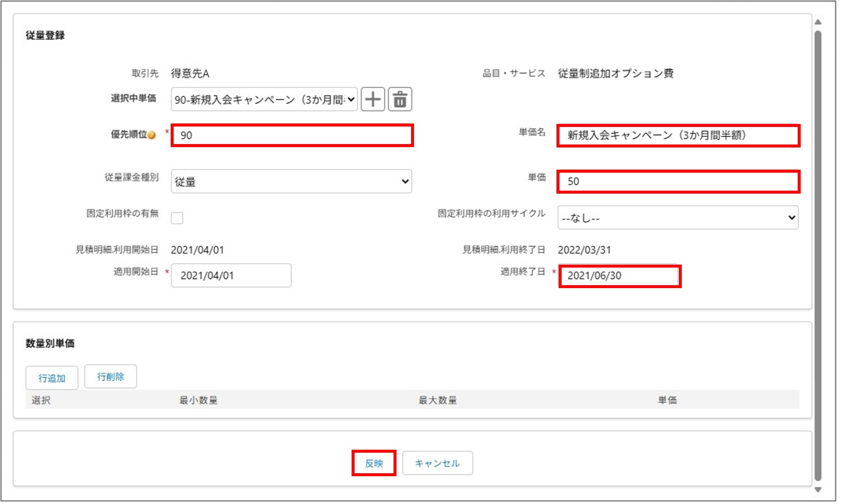867x504 pixels.
Task: Click inside the 優先順位 input field
Action: [x=291, y=136]
